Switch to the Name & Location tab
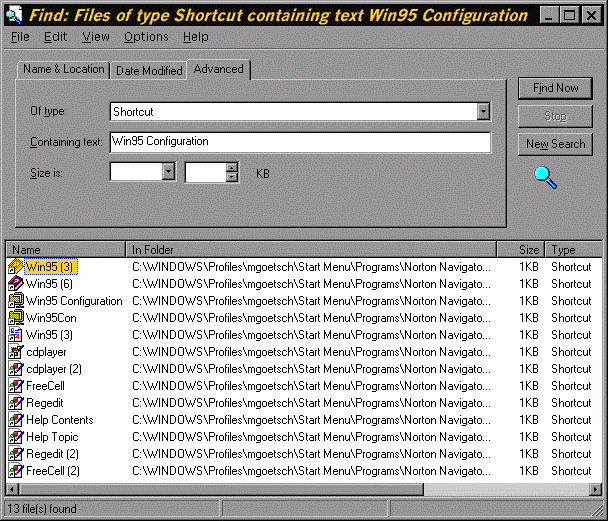Image resolution: width=608 pixels, height=521 pixels. tap(64, 69)
